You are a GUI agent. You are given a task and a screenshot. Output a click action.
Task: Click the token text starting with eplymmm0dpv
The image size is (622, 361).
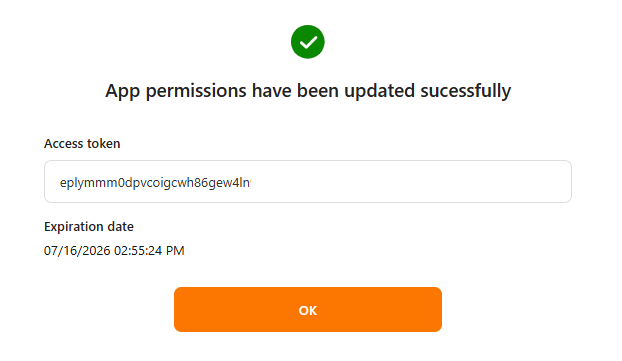point(155,182)
